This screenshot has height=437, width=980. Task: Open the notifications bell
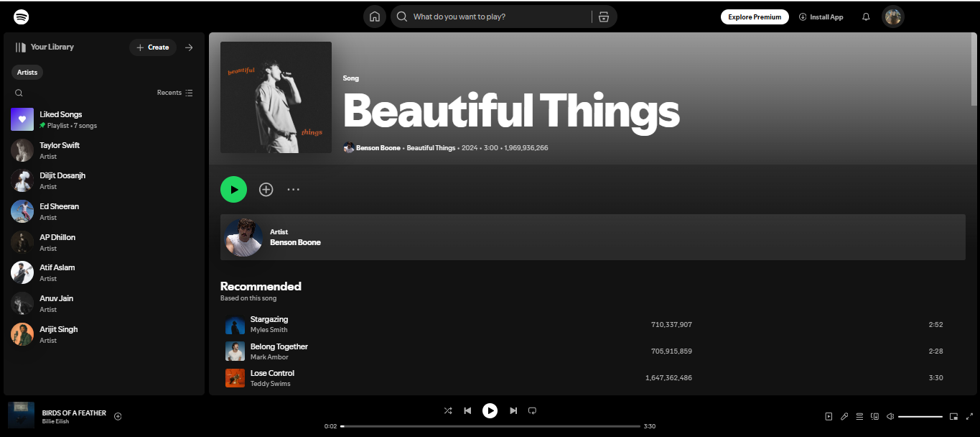tap(866, 17)
